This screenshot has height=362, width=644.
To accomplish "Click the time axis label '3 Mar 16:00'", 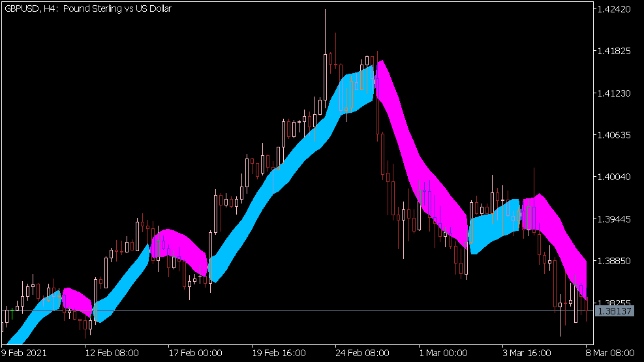I will [x=527, y=353].
